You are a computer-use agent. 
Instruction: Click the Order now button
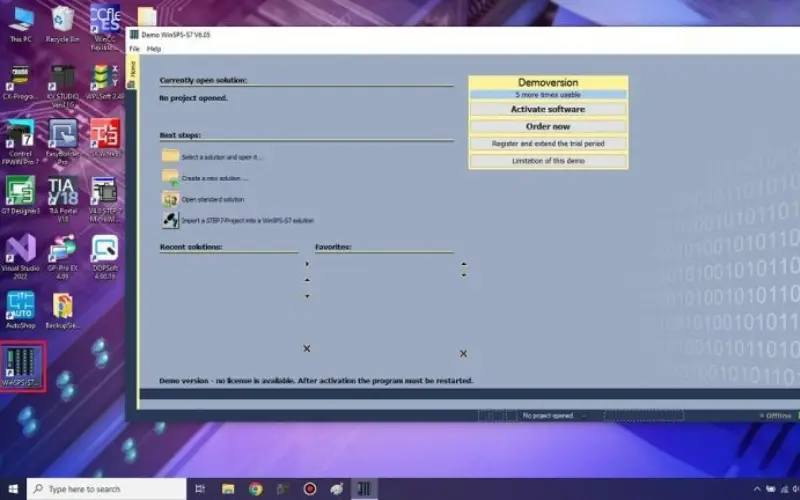pos(548,127)
